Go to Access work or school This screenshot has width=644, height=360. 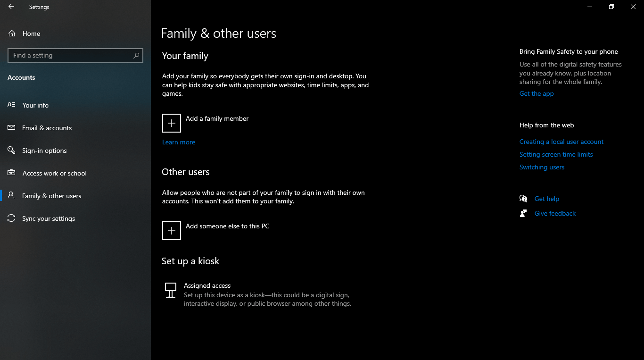[x=54, y=173]
